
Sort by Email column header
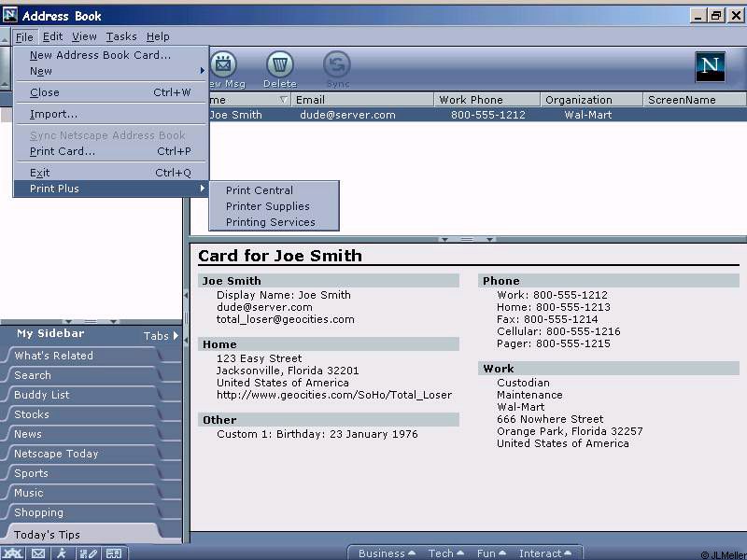[362, 100]
